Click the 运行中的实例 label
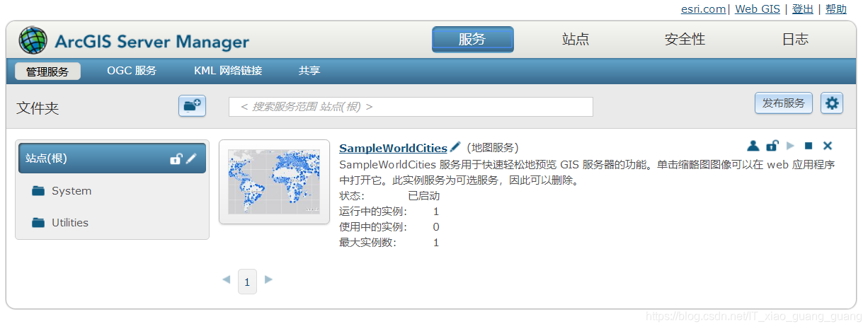 click(373, 212)
